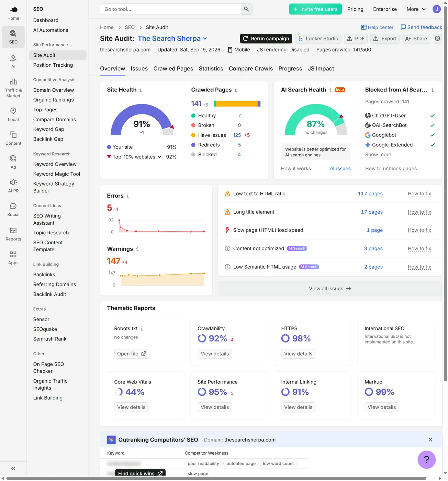This screenshot has height=481, width=448.
Task: Open the purple help question-mark bubble
Action: [427, 460]
